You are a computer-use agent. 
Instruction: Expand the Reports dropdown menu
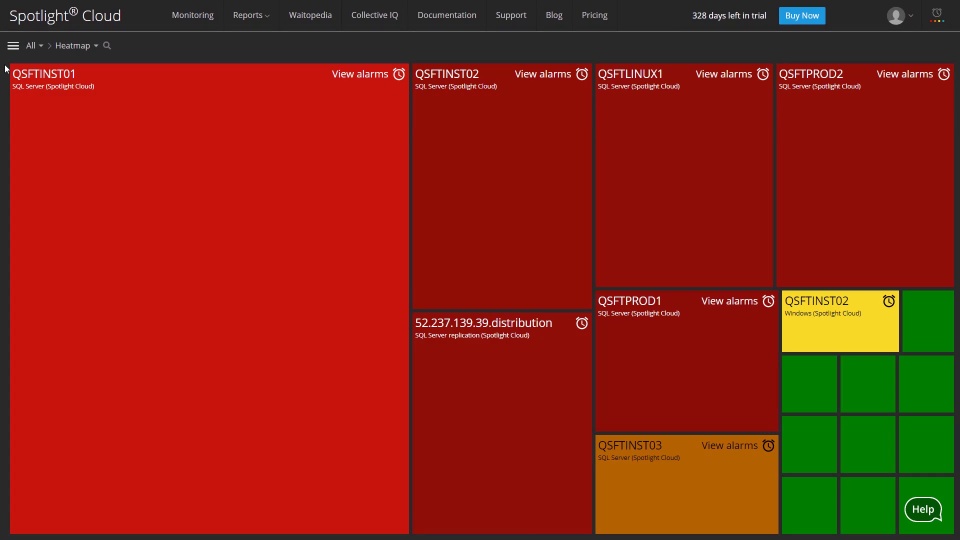[251, 15]
